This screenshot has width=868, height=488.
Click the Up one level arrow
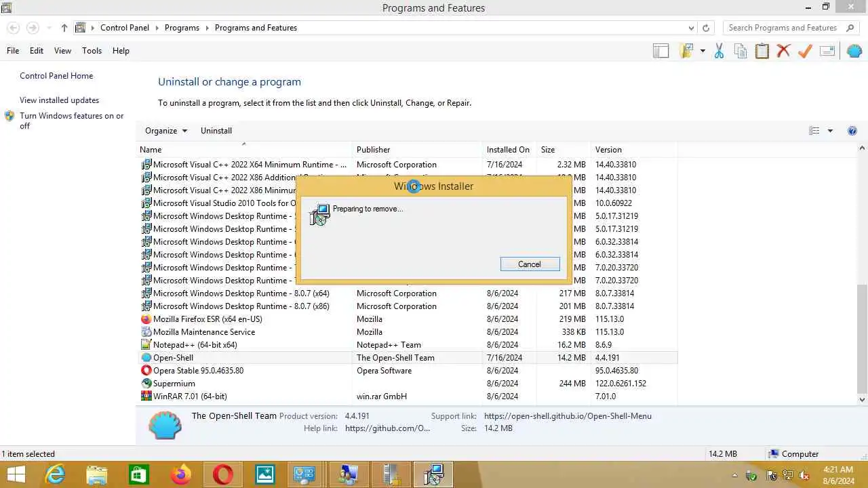pos(64,28)
